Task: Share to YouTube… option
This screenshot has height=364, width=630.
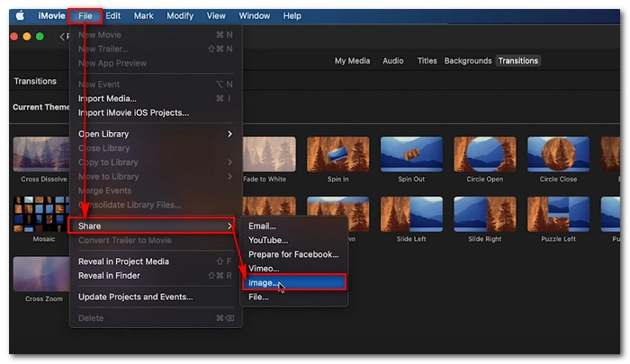Action: pos(293,240)
